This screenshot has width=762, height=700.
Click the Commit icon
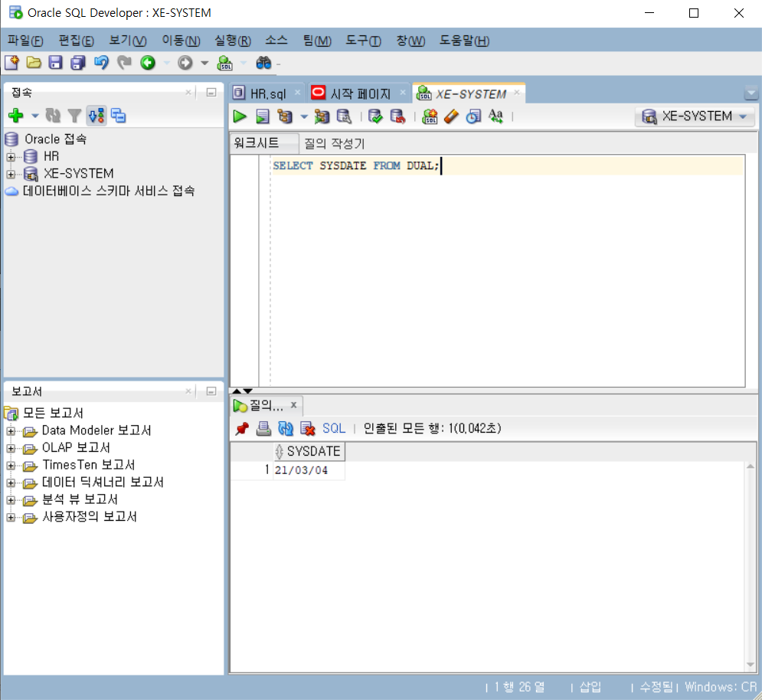(x=375, y=116)
